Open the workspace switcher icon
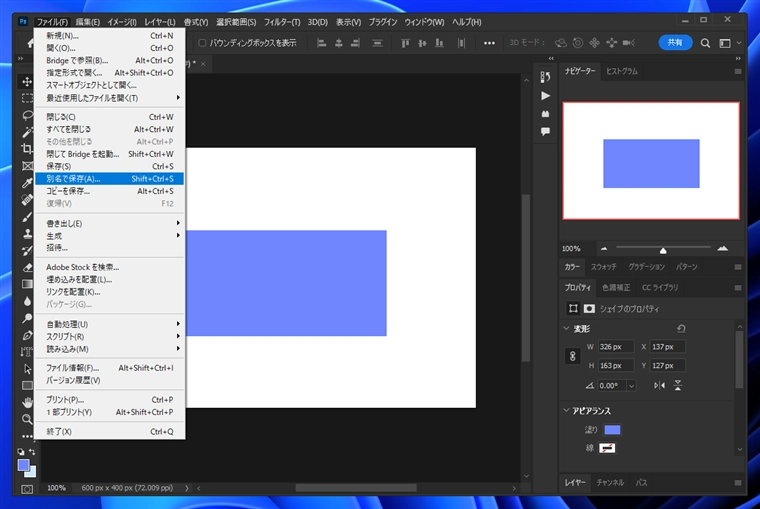The width and height of the screenshot is (760, 509). coord(725,43)
